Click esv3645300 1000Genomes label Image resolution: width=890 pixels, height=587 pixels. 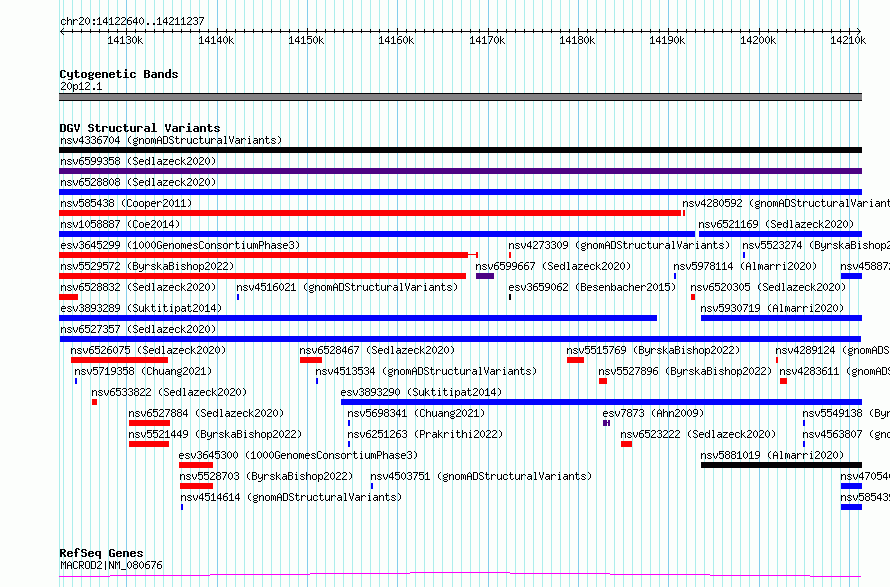click(x=298, y=455)
